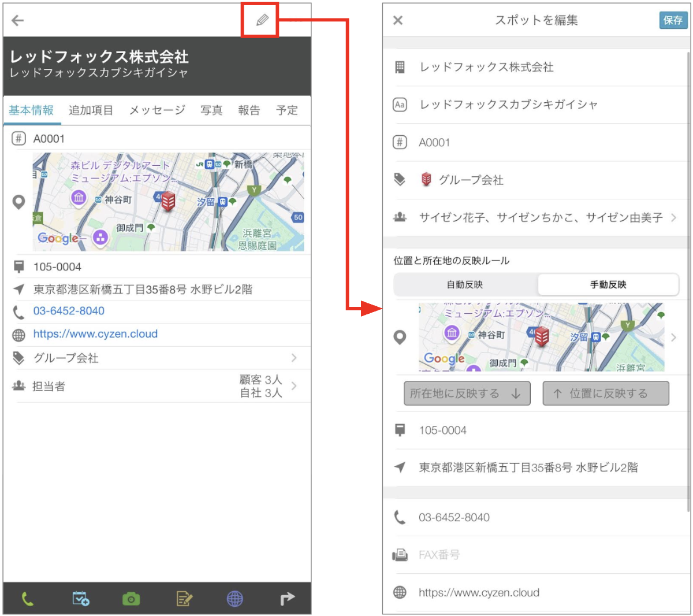Expand the 担当者 row chevron
Screen dimensions: 693x616
coord(294,386)
